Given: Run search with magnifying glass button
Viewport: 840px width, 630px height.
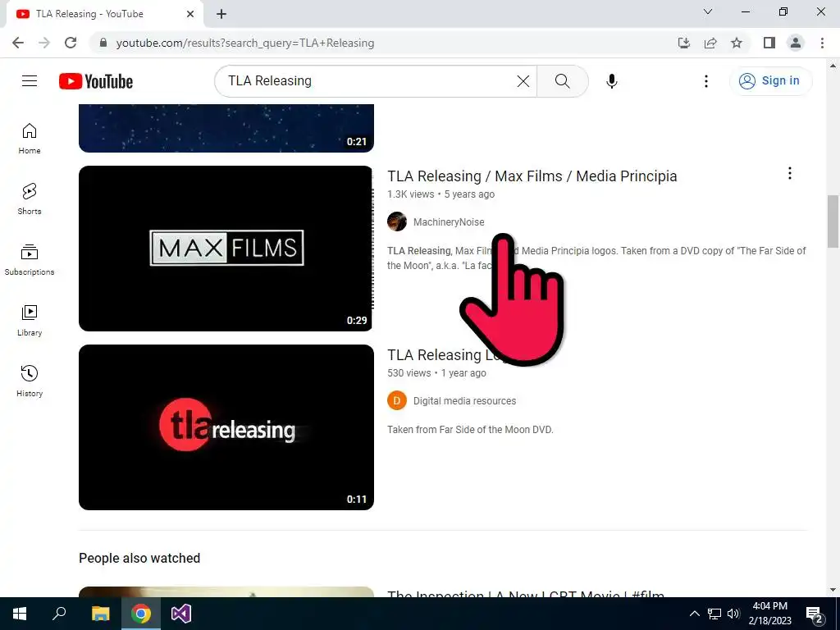Looking at the screenshot, I should pyautogui.click(x=562, y=81).
